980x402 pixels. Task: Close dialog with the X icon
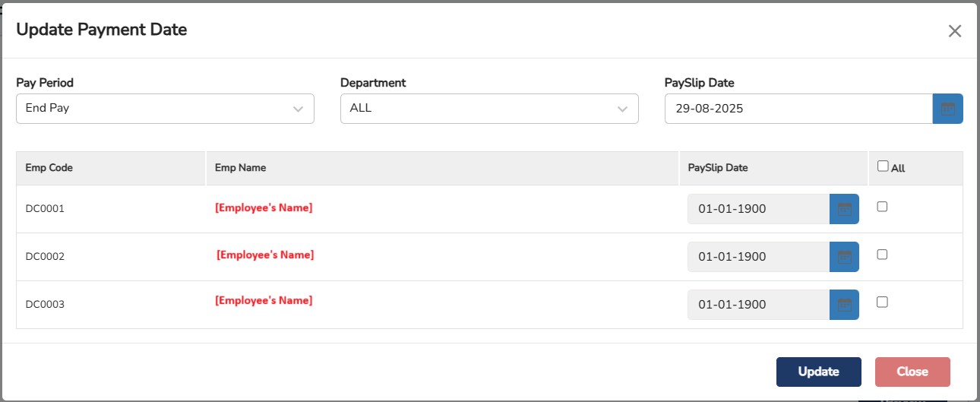point(955,31)
